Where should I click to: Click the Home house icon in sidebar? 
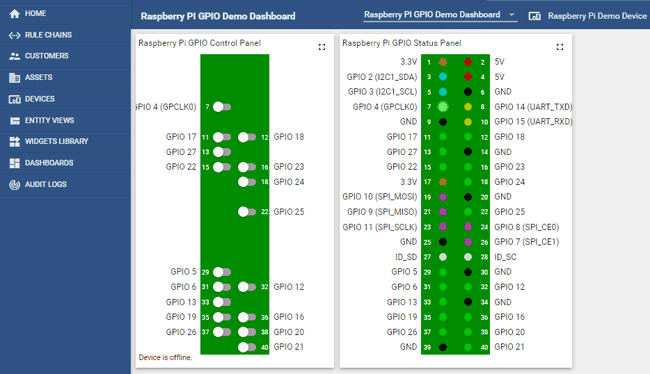(15, 14)
